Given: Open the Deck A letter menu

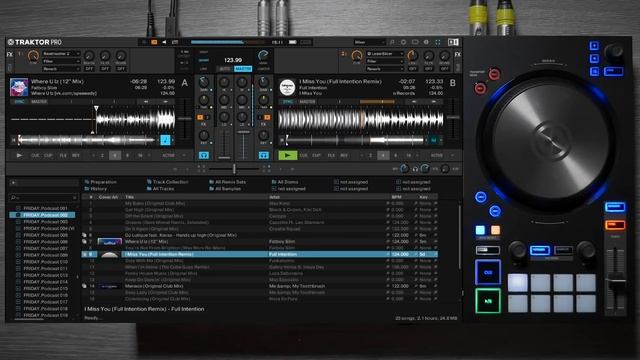Looking at the screenshot, I should [x=184, y=83].
